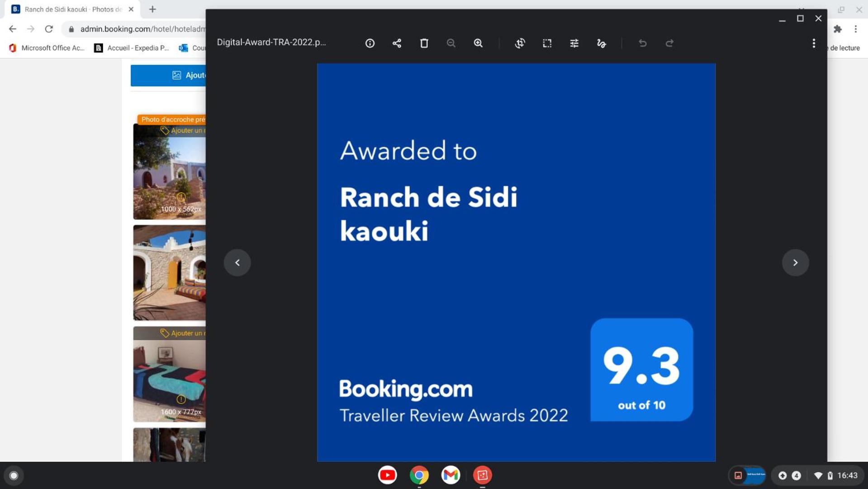Launch YouTube from the shelf

click(387, 475)
